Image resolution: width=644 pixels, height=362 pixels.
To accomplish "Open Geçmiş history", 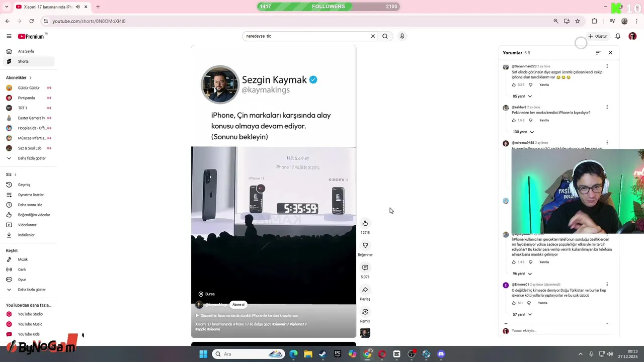I will 28,185.
